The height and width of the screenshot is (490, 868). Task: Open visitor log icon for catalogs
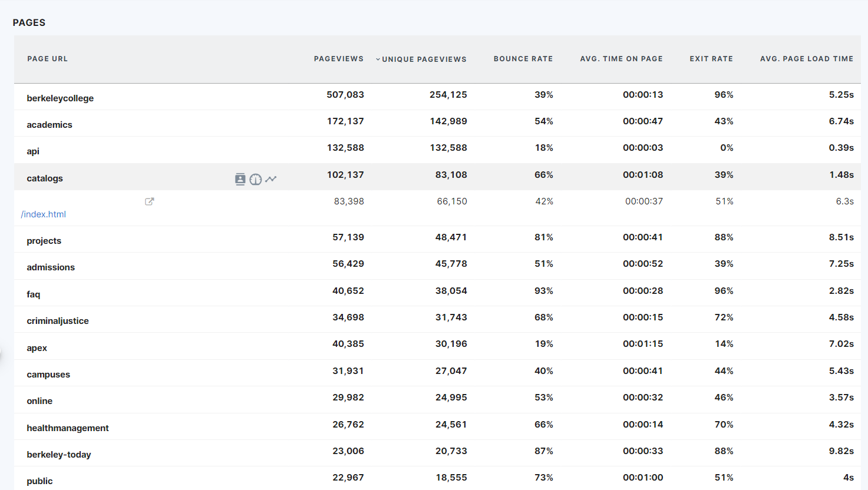tap(240, 179)
